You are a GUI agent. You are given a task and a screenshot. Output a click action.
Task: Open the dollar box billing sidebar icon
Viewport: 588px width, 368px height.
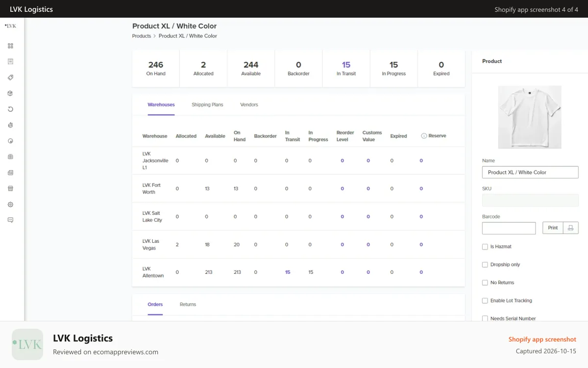pos(10,125)
